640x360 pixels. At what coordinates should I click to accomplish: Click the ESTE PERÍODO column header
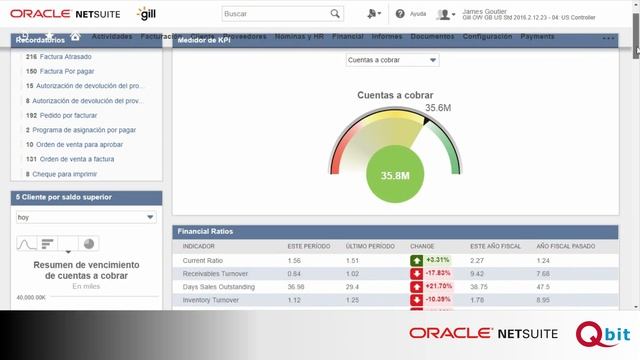click(309, 246)
